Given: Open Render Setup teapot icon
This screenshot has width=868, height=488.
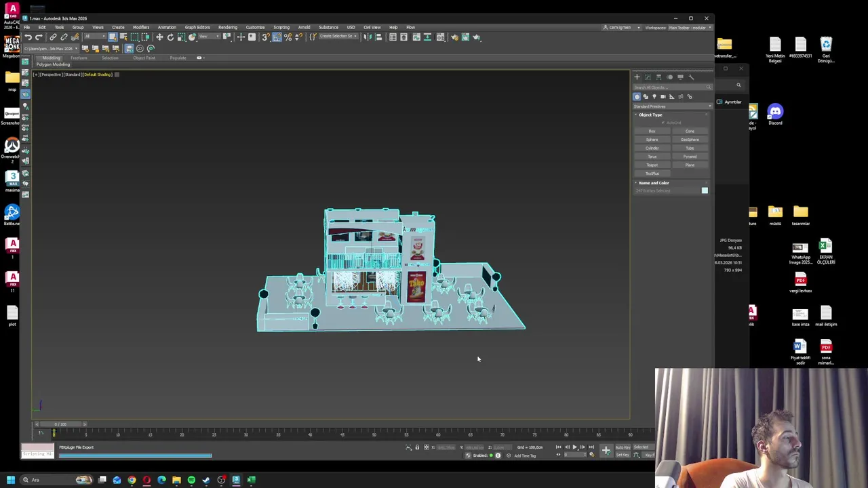Looking at the screenshot, I should coord(454,37).
